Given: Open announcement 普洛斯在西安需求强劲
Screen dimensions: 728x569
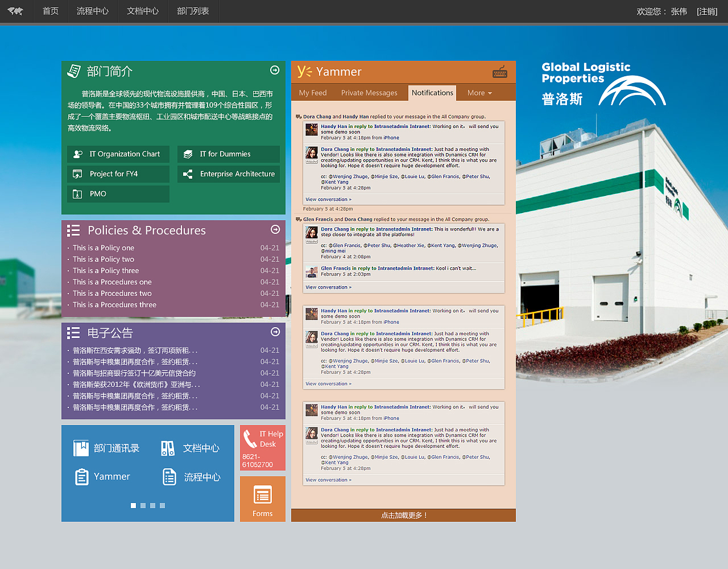Looking at the screenshot, I should point(135,351).
